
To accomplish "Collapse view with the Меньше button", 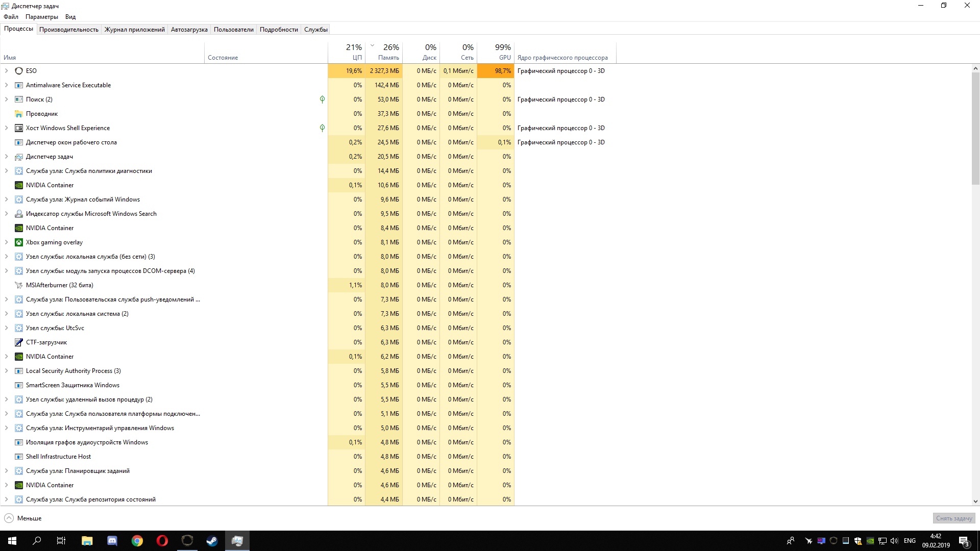I will pyautogui.click(x=23, y=518).
